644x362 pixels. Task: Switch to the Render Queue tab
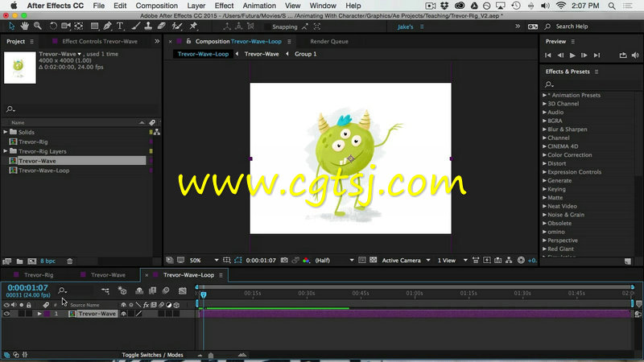(x=329, y=42)
